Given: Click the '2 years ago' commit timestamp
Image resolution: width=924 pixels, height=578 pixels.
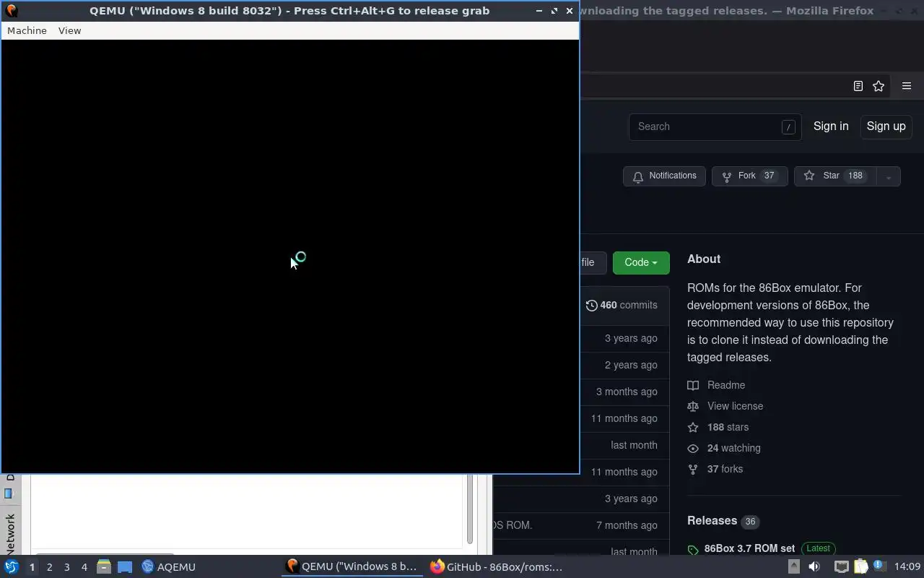Looking at the screenshot, I should 631,365.
